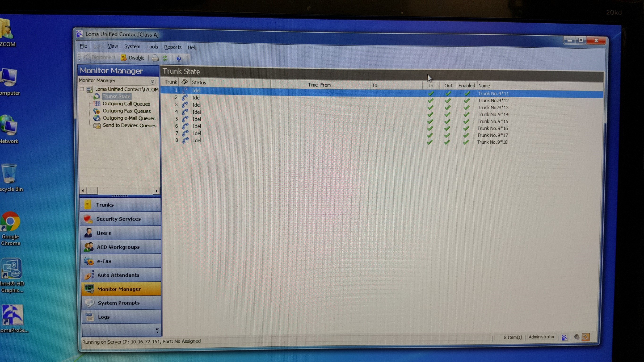Expand more sidebar buttons chevron
This screenshot has height=362, width=644.
[157, 329]
